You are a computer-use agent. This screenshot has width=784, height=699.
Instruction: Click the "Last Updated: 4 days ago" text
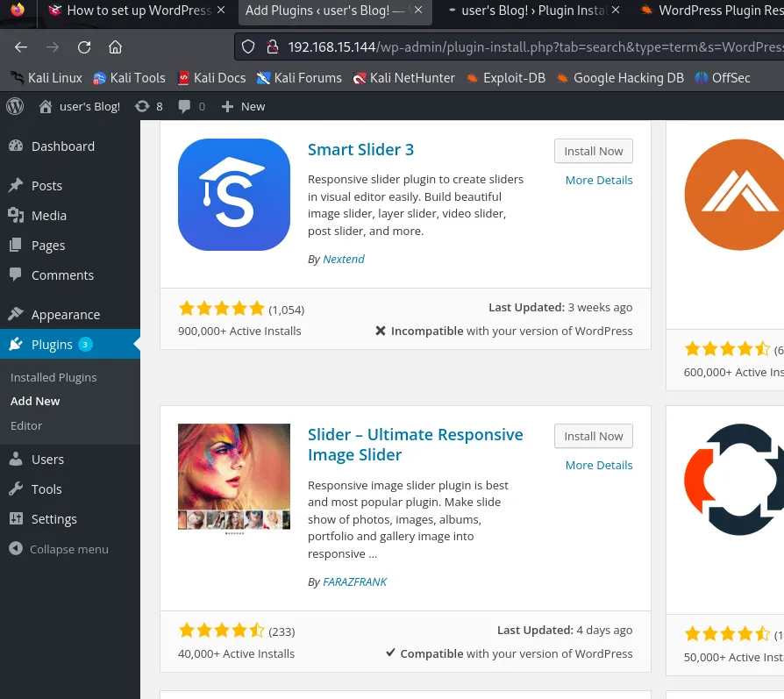pos(565,630)
